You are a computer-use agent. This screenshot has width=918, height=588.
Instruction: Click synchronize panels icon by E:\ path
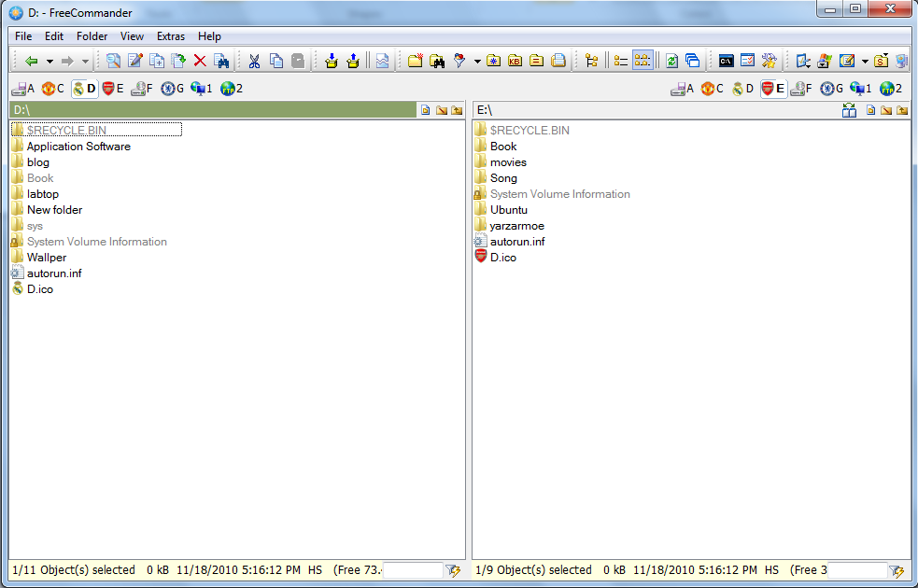[x=849, y=110]
